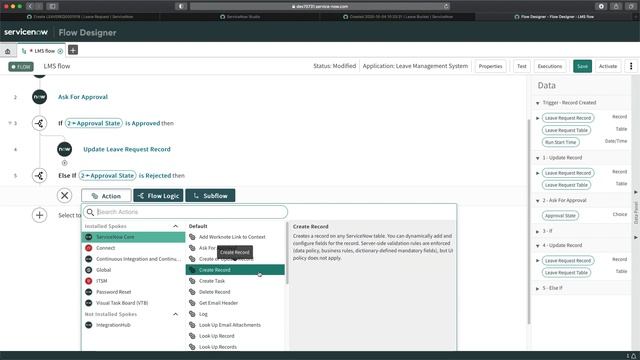Viewport: 640px width, 360px height.
Task: Open the Update Leave Request Record step
Action: tap(127, 149)
